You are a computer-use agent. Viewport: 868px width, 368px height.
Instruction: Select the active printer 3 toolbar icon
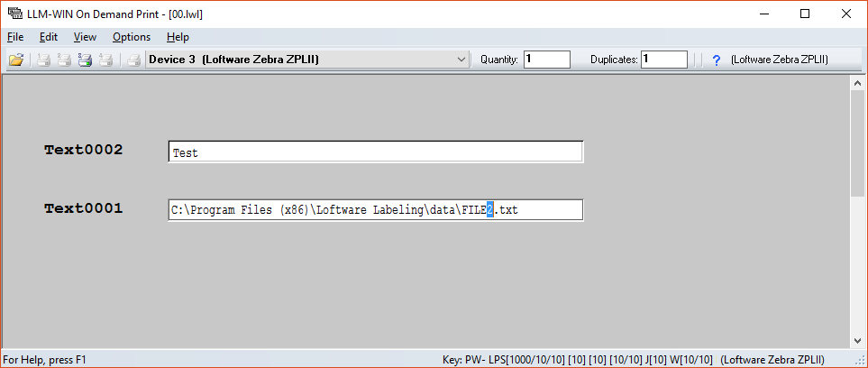click(x=85, y=60)
